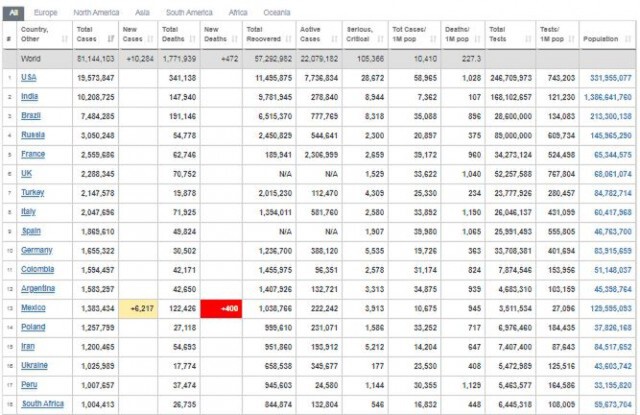Click Brazil total recovered 6,515,370

click(275, 116)
